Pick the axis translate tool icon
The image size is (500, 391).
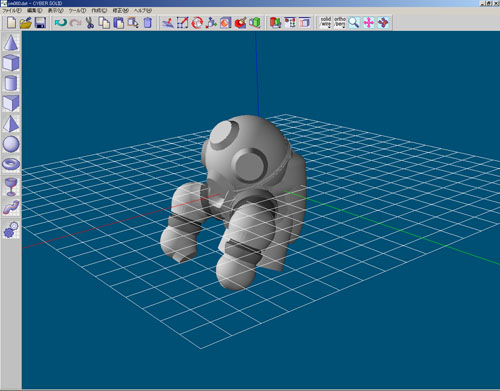[x=211, y=23]
